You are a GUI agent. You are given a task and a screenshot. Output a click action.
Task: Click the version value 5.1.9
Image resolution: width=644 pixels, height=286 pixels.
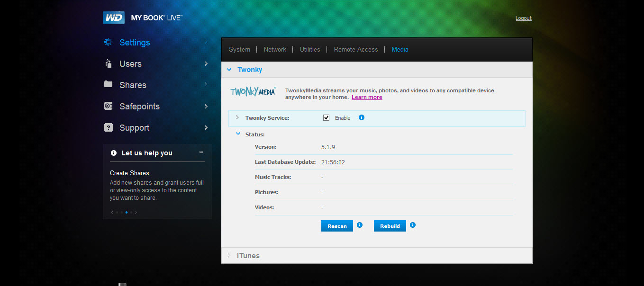click(328, 147)
